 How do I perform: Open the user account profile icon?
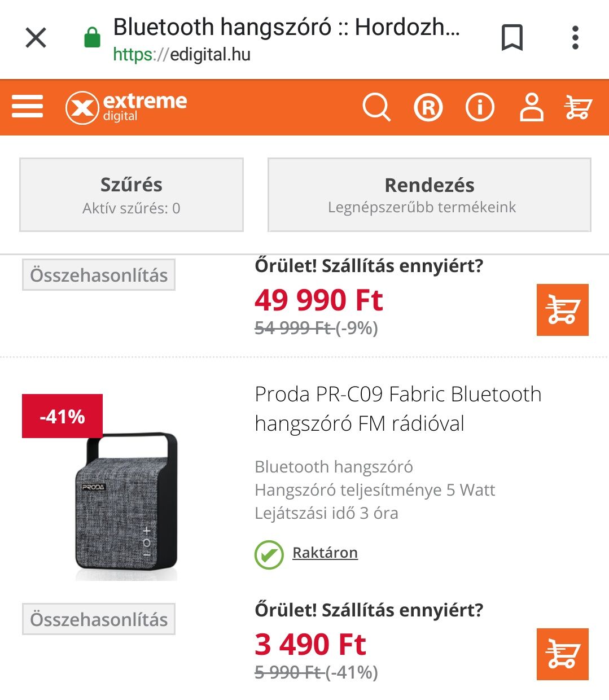pos(531,107)
